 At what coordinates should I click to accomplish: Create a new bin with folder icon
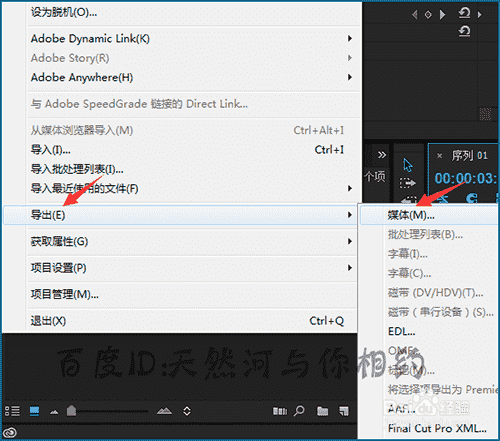click(x=322, y=411)
